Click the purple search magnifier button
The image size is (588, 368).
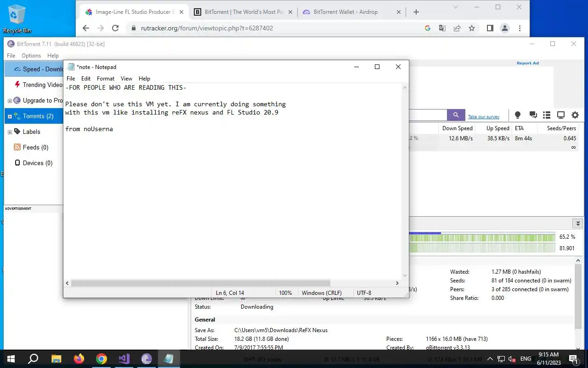(x=456, y=115)
